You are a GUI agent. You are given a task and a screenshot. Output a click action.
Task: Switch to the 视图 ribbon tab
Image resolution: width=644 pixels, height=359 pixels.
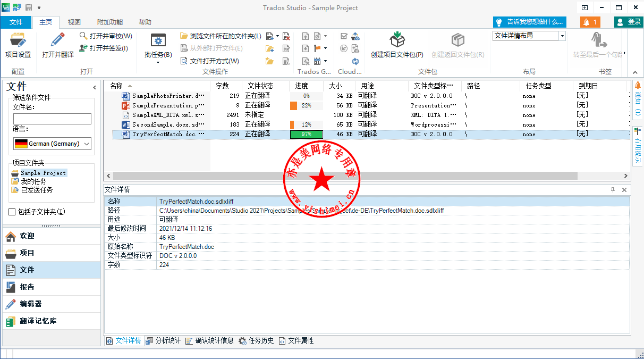point(74,22)
